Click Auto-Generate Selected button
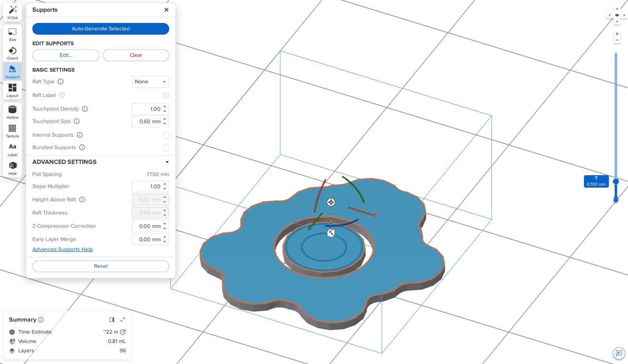This screenshot has height=364, width=628. 101,29
